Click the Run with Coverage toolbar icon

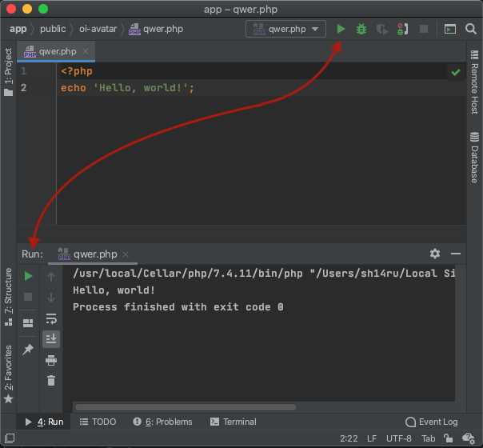pyautogui.click(x=382, y=30)
